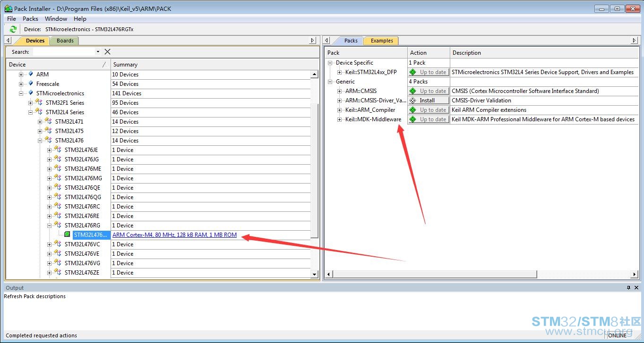Image resolution: width=644 pixels, height=343 pixels.
Task: Click the ONLINE status indicator
Action: coord(617,335)
